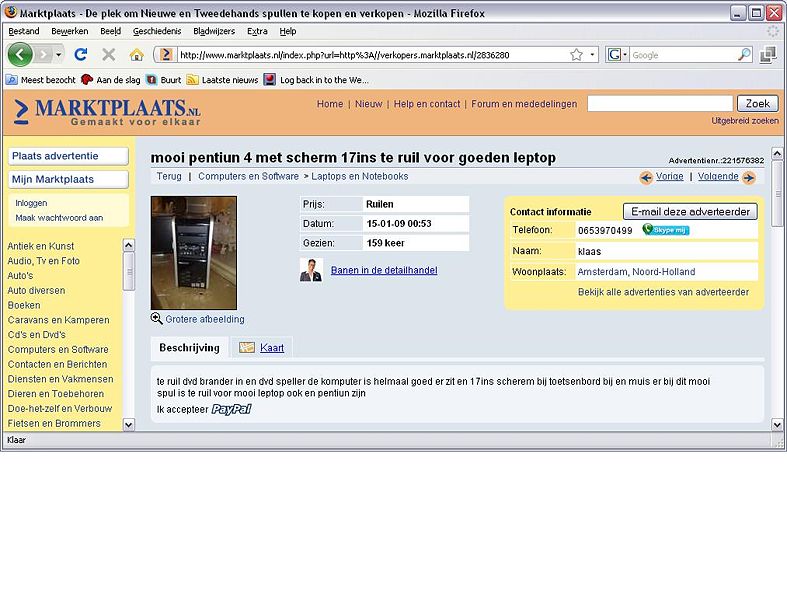Click the Marktplaats search input field
Viewport: 787px width, 600px height.
coord(660,104)
